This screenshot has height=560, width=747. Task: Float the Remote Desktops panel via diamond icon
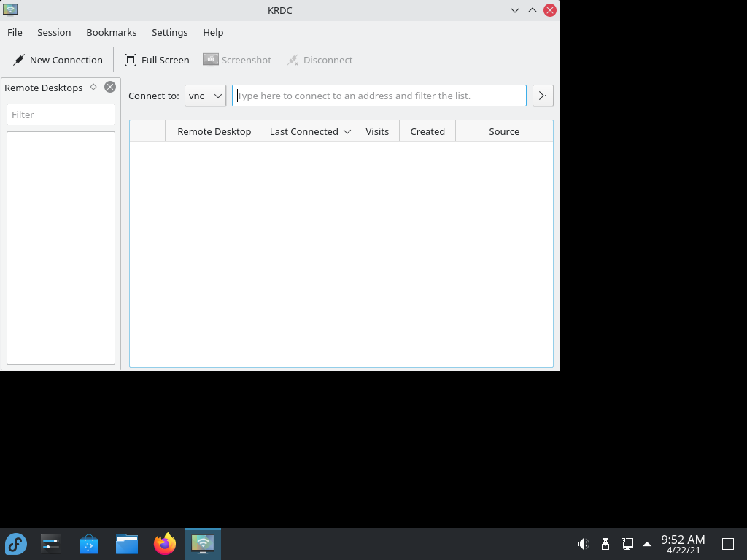93,87
